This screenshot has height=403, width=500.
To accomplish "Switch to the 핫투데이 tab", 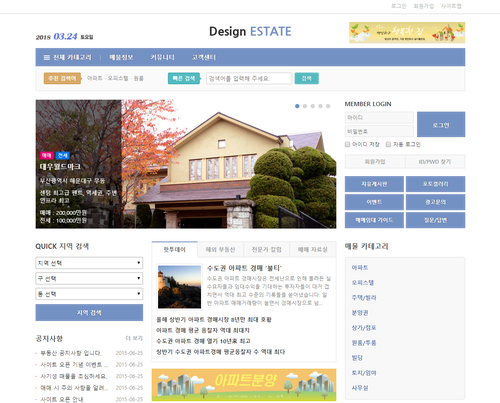I will tap(174, 249).
